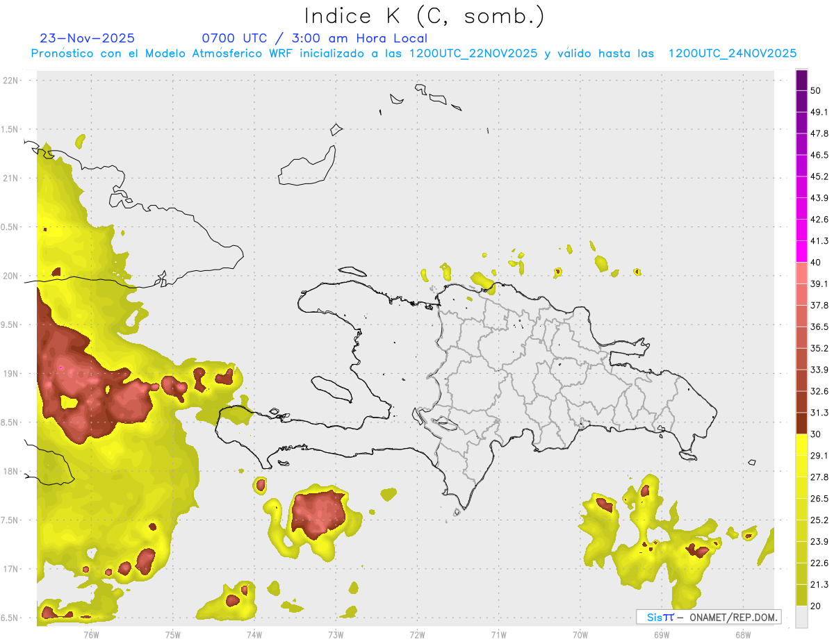Click the "30" legend value

click(x=816, y=434)
